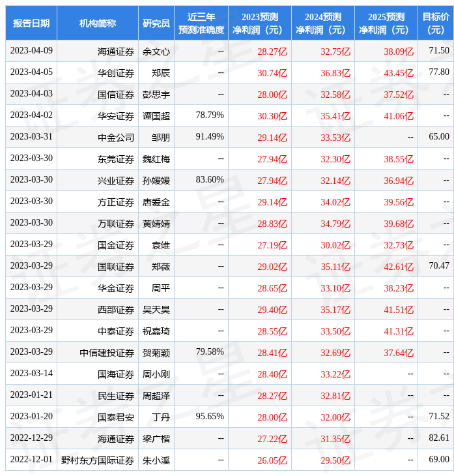Click the 34.02亿 profit forecast
This screenshot has height=476, width=454.
click(335, 203)
